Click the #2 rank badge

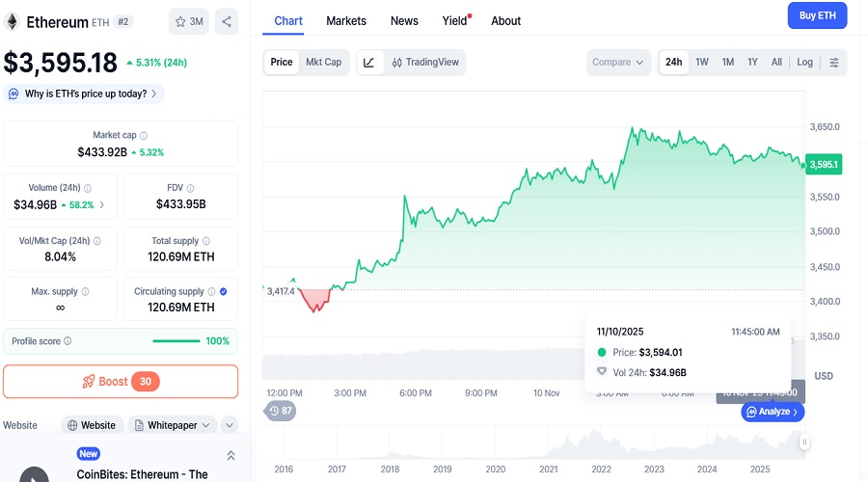point(122,21)
